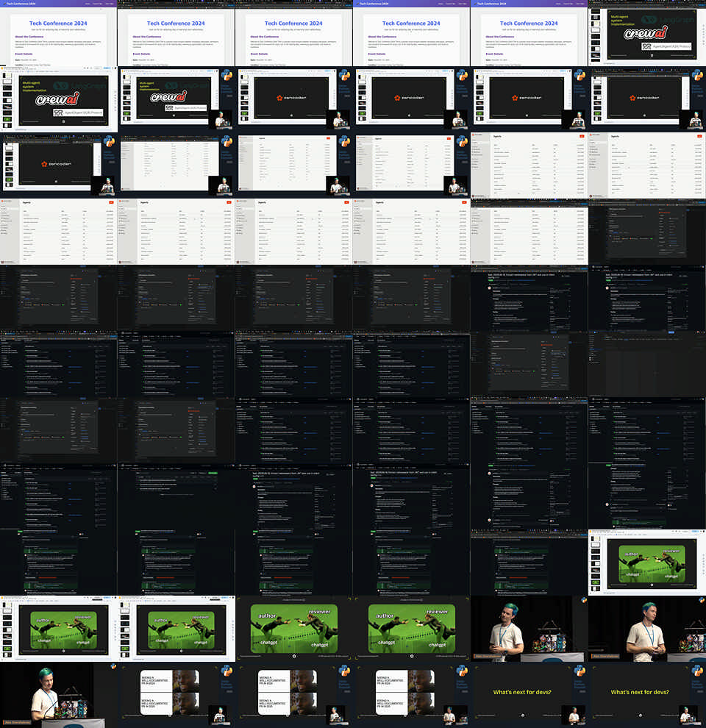Click the green status badge in first pull request frame

click(x=492, y=281)
